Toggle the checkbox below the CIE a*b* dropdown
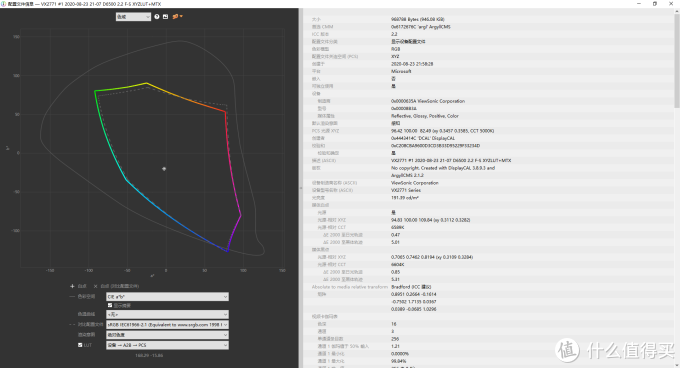 pyautogui.click(x=110, y=306)
